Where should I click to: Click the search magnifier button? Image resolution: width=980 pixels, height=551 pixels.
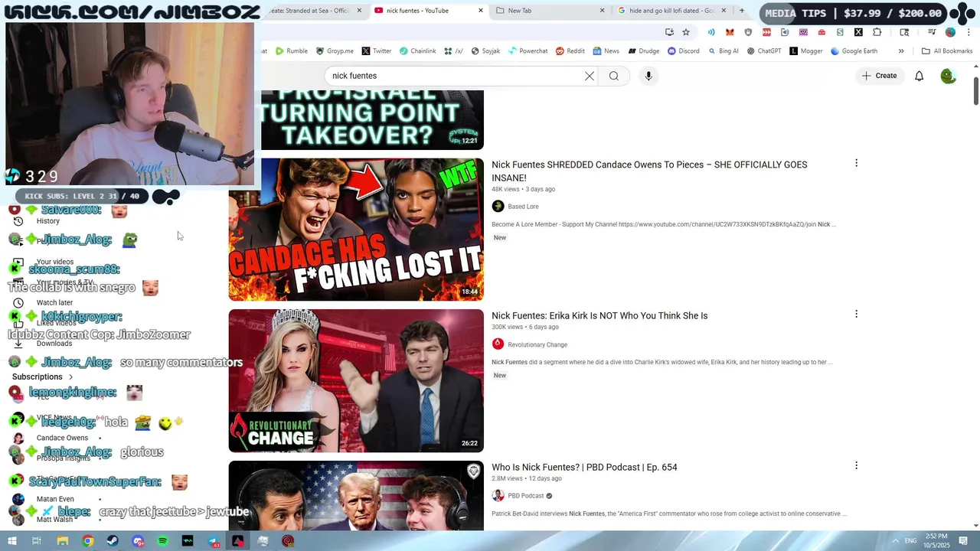point(613,76)
